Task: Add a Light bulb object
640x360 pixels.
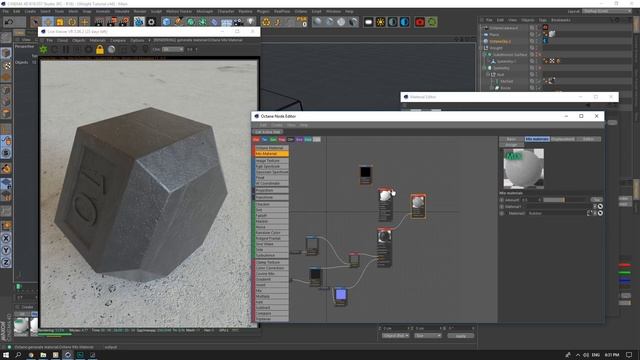Action: pyautogui.click(x=251, y=22)
